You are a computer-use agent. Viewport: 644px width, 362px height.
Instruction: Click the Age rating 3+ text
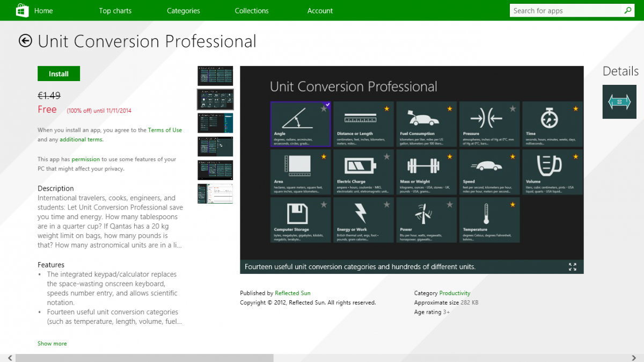[x=432, y=312]
